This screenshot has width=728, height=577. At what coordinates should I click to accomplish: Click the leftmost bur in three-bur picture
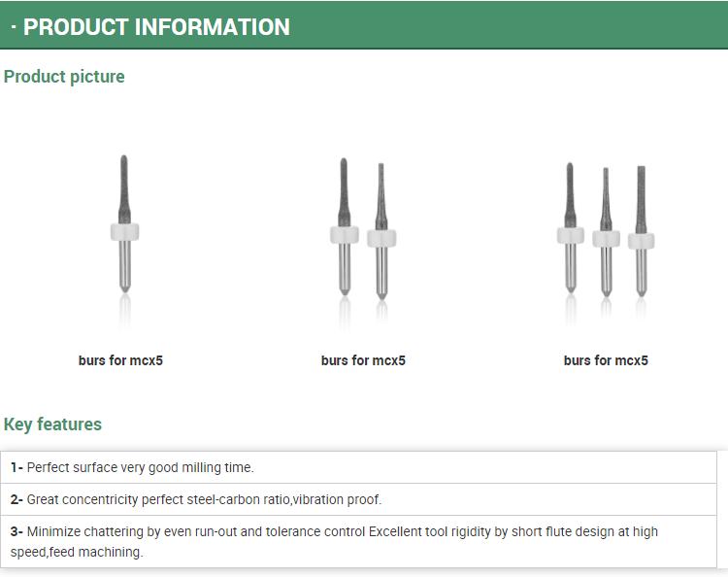pyautogui.click(x=570, y=228)
